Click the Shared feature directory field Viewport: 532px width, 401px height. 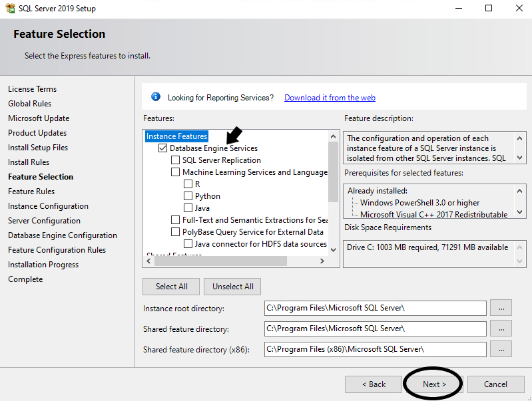(376, 329)
